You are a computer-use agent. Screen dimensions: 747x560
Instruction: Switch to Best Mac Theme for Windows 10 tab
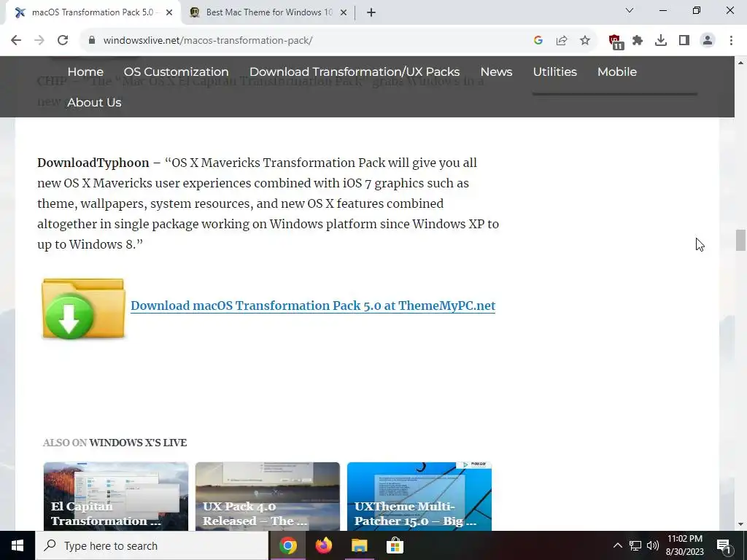pos(268,13)
